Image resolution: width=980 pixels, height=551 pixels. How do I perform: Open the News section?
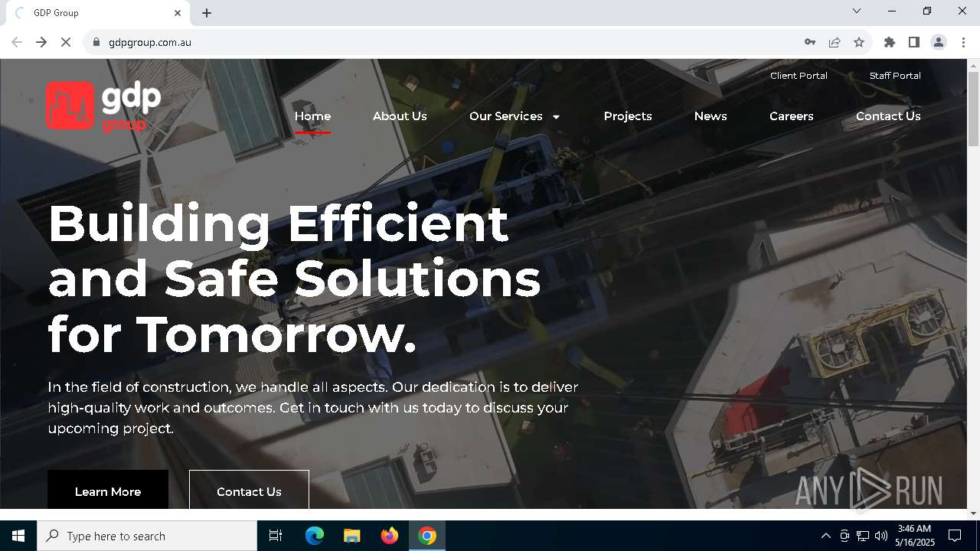pyautogui.click(x=710, y=116)
